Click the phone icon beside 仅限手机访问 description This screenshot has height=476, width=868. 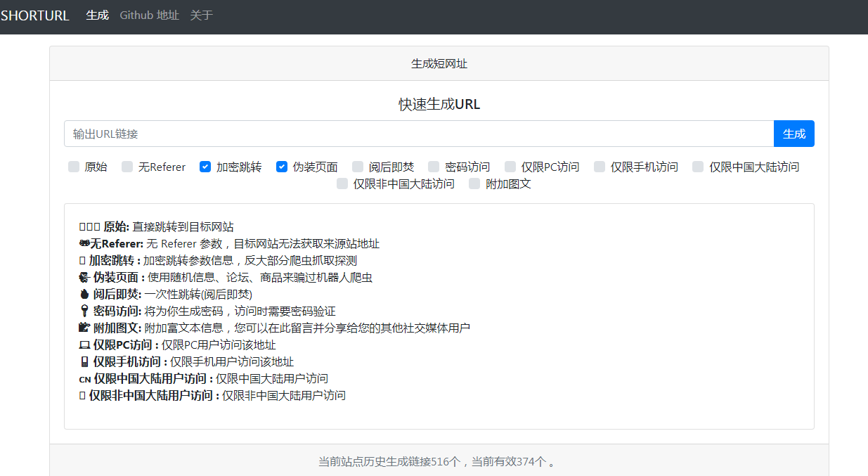(84, 362)
